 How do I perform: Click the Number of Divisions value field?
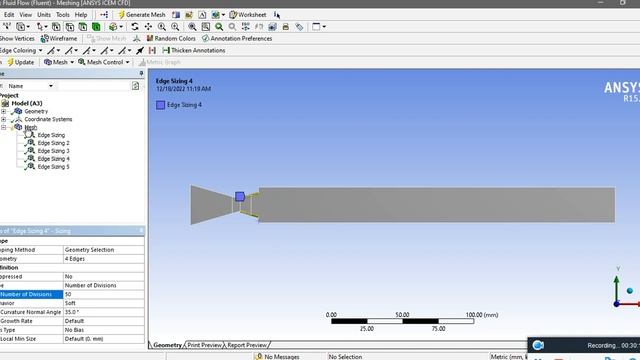[x=104, y=294]
